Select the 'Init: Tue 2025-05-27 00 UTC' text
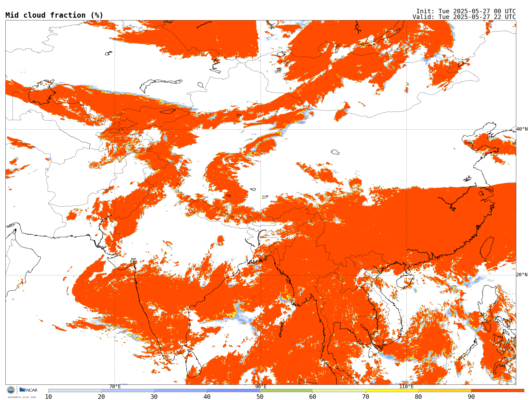 (466, 11)
